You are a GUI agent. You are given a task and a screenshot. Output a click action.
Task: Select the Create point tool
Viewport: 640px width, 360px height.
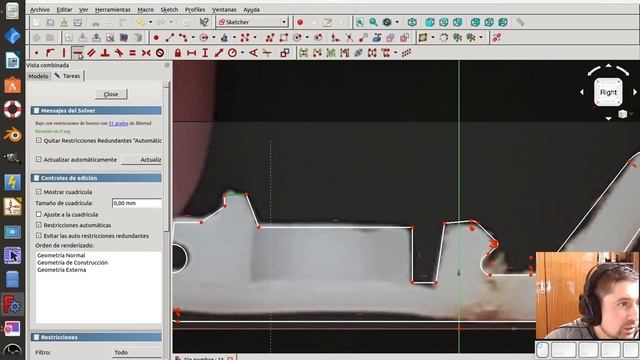point(156,38)
